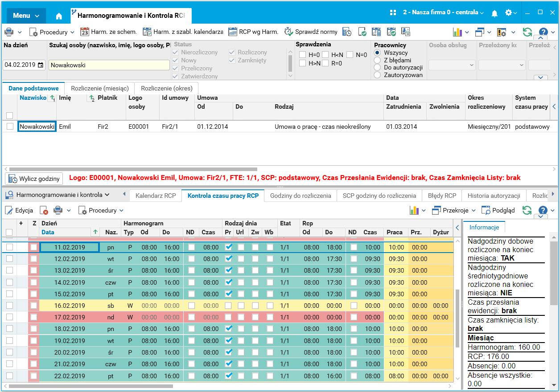The height and width of the screenshot is (392, 560).
Task: Select the 'Z błędami' radio button
Action: (377, 60)
